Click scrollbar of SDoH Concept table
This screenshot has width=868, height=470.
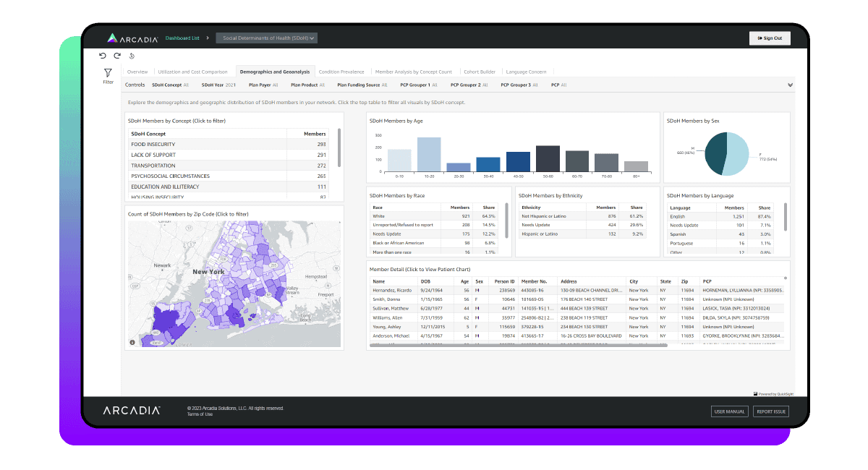[339, 149]
